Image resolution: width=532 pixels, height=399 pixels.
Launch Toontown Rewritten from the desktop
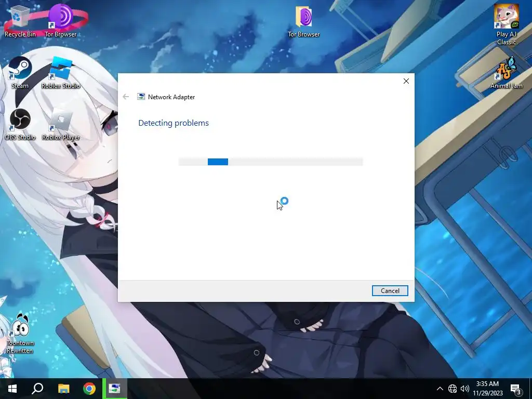point(20,334)
